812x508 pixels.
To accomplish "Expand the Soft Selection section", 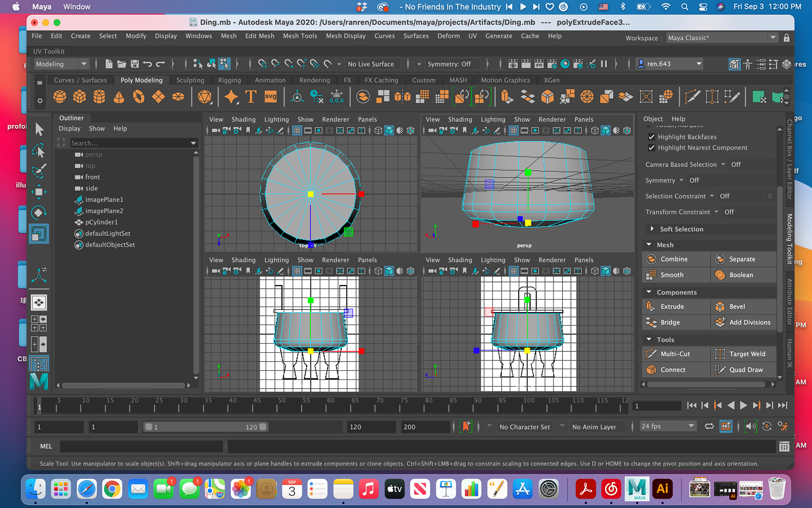I will [x=652, y=229].
